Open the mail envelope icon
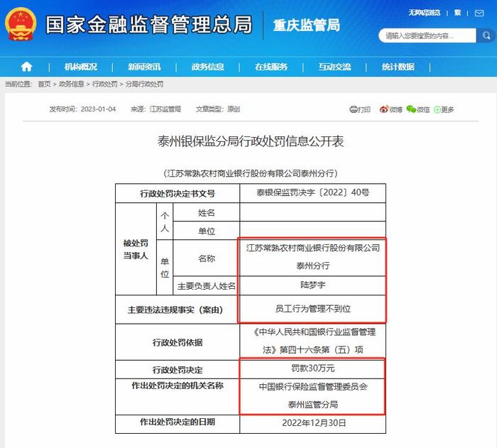Viewport: 497px width, 448px height. 479,13
